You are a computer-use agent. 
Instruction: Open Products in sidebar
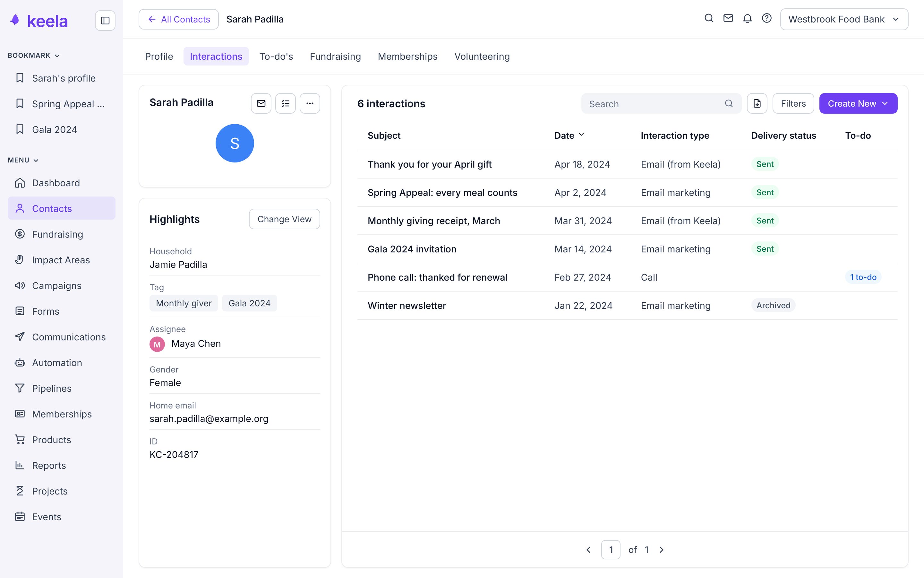coord(62,440)
